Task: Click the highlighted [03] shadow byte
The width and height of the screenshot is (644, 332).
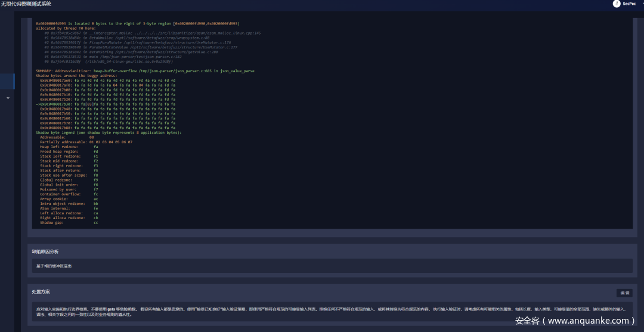Action: [90, 104]
